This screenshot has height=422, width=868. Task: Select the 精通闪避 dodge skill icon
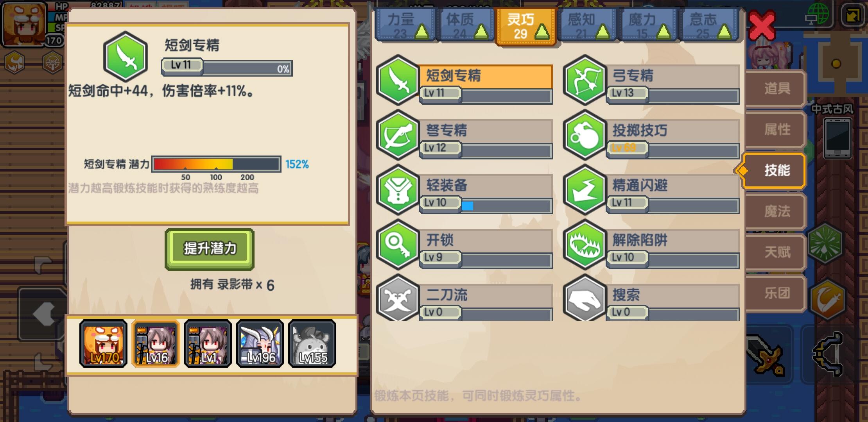[x=585, y=190]
